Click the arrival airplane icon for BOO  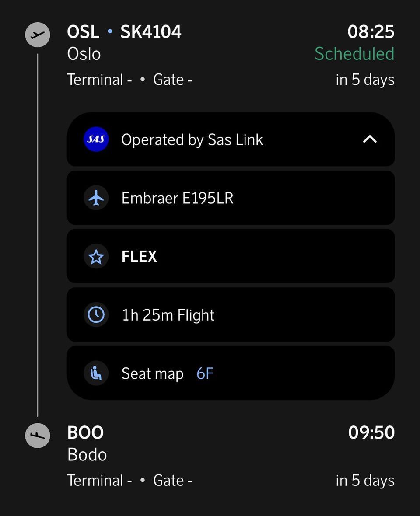pyautogui.click(x=38, y=436)
